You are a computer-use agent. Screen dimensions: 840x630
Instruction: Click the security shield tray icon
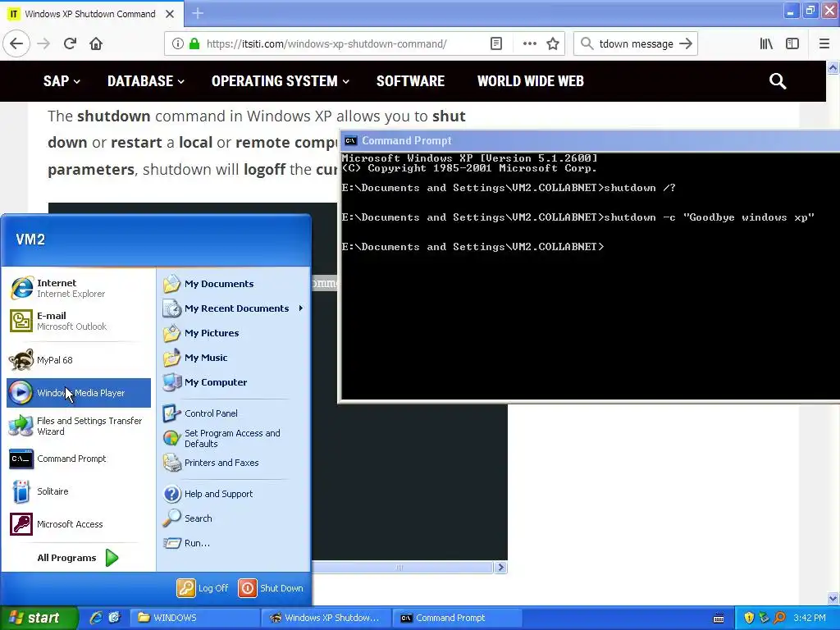coord(749,618)
